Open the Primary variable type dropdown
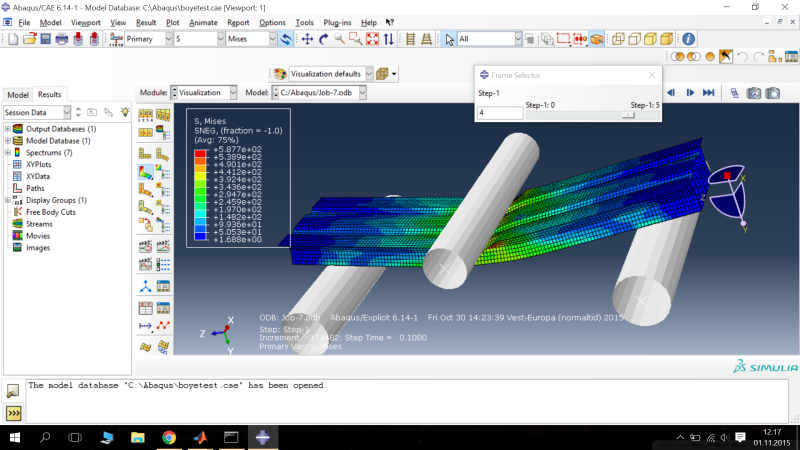Screen dimensions: 800x450 [168, 39]
